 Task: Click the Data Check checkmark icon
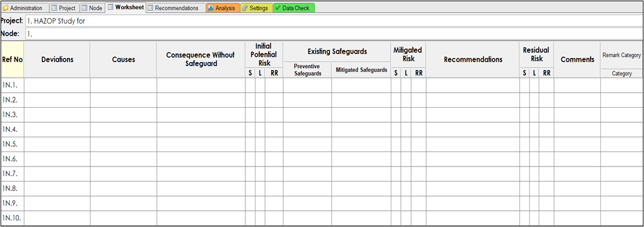tap(278, 8)
